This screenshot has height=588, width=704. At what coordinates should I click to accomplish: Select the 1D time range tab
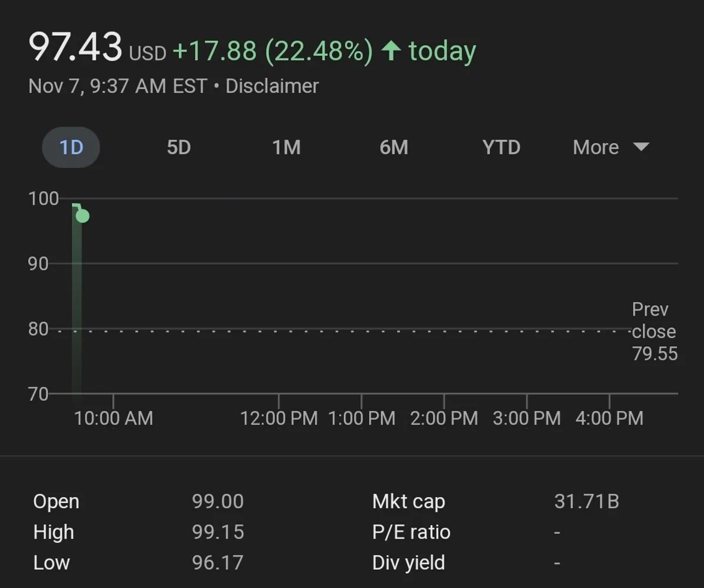coord(71,147)
